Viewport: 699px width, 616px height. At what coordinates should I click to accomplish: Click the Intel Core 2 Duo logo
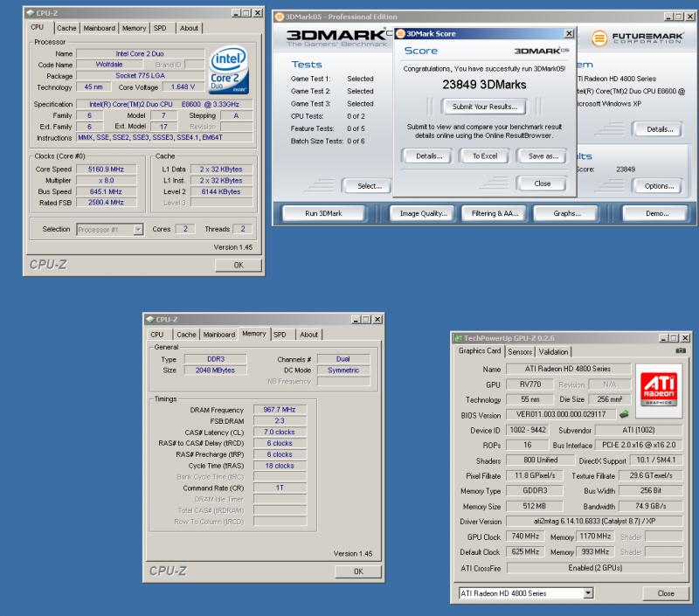(x=229, y=69)
